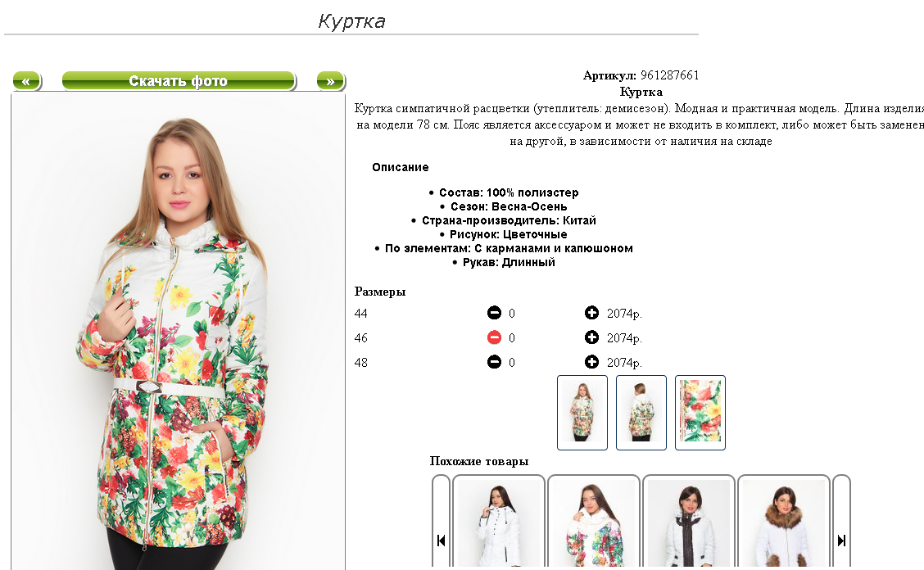Decrease quantity for size 44

[495, 313]
